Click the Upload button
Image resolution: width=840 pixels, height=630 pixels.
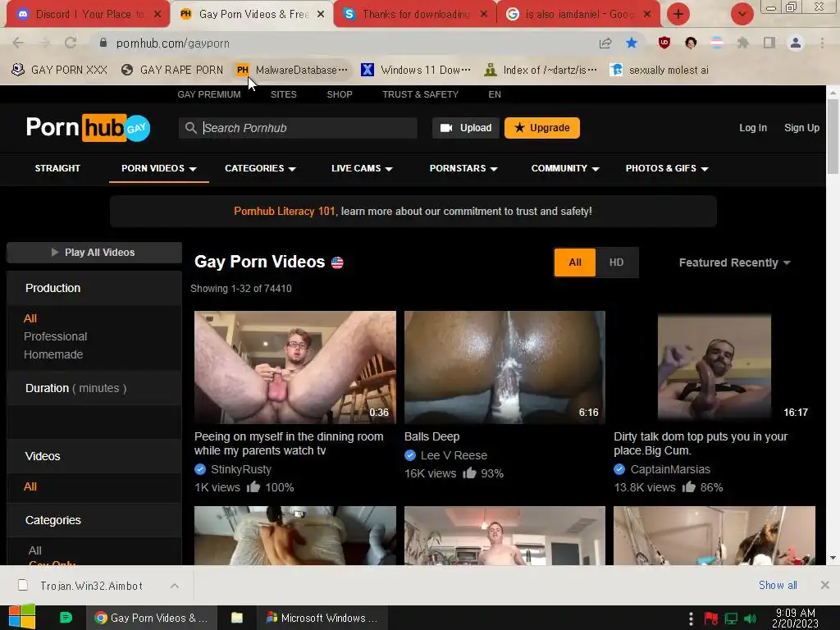point(466,128)
